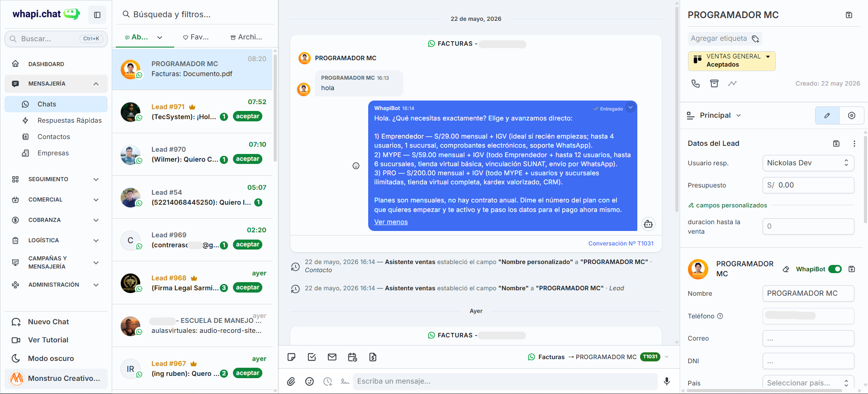Screen dimensions: 868x394
Task: Save Datos del Lead with the disk icon
Action: 836,144
